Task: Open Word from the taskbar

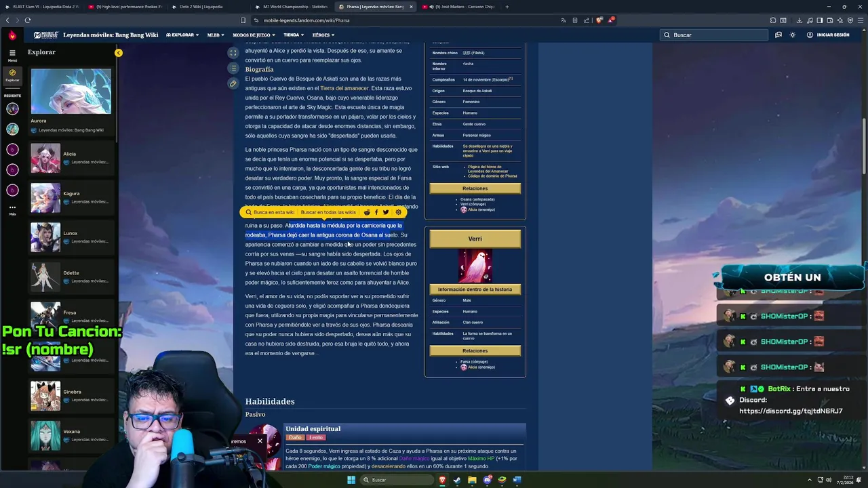Action: (x=517, y=480)
